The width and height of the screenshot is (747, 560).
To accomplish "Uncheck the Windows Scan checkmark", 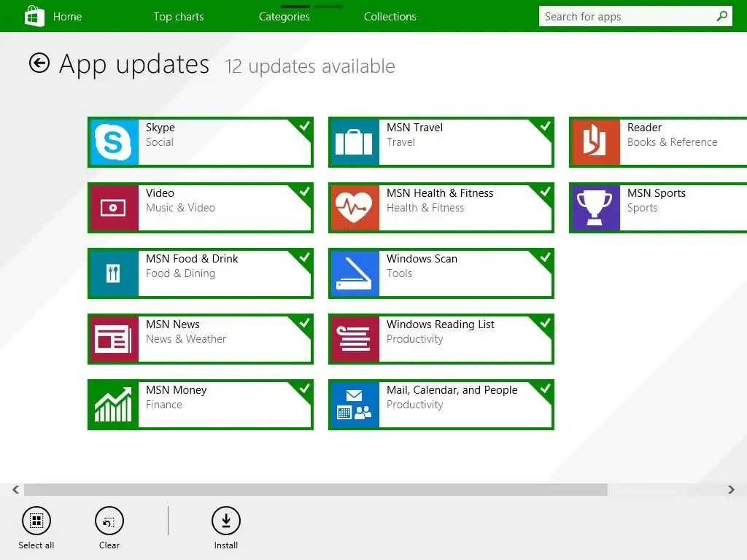I will (545, 257).
